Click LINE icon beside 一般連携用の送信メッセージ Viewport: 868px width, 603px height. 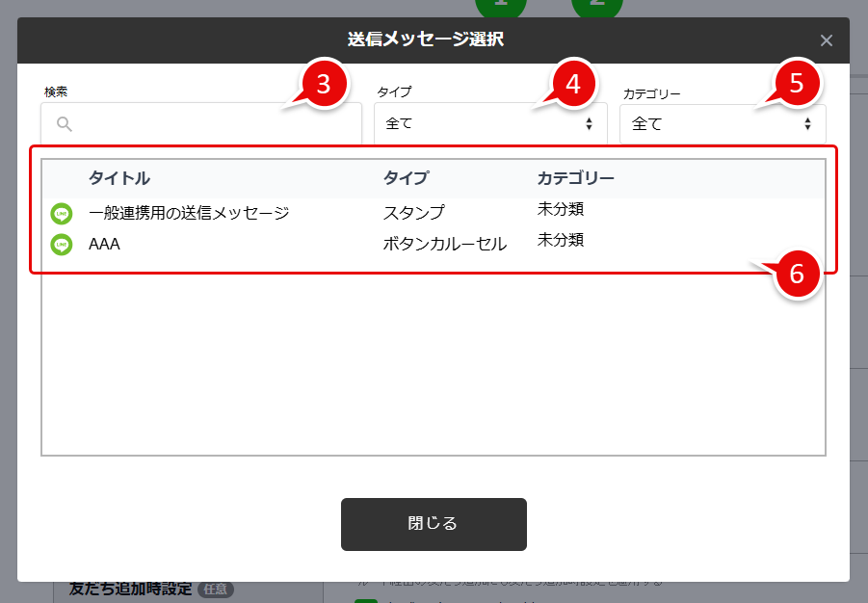coord(62,214)
